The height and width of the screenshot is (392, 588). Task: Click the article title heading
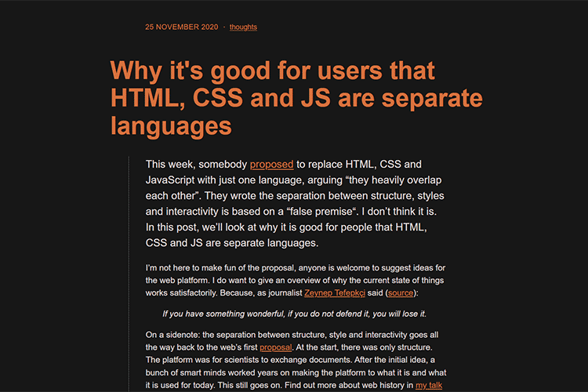296,98
